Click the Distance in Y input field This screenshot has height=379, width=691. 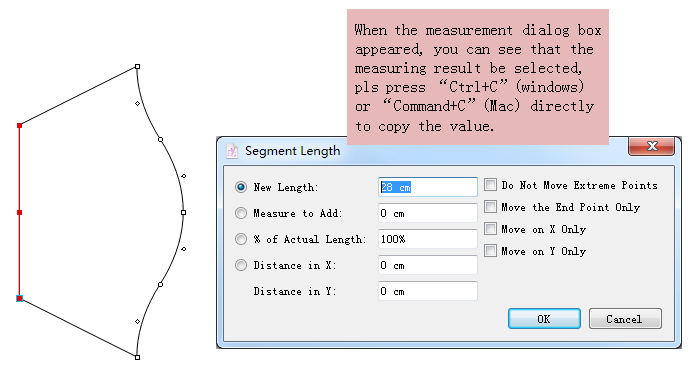coord(427,291)
